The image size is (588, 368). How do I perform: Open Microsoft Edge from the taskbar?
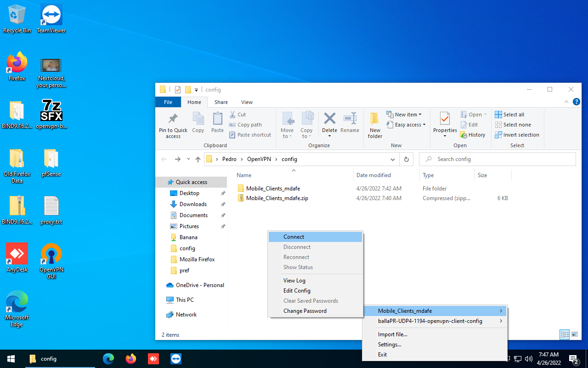108,359
